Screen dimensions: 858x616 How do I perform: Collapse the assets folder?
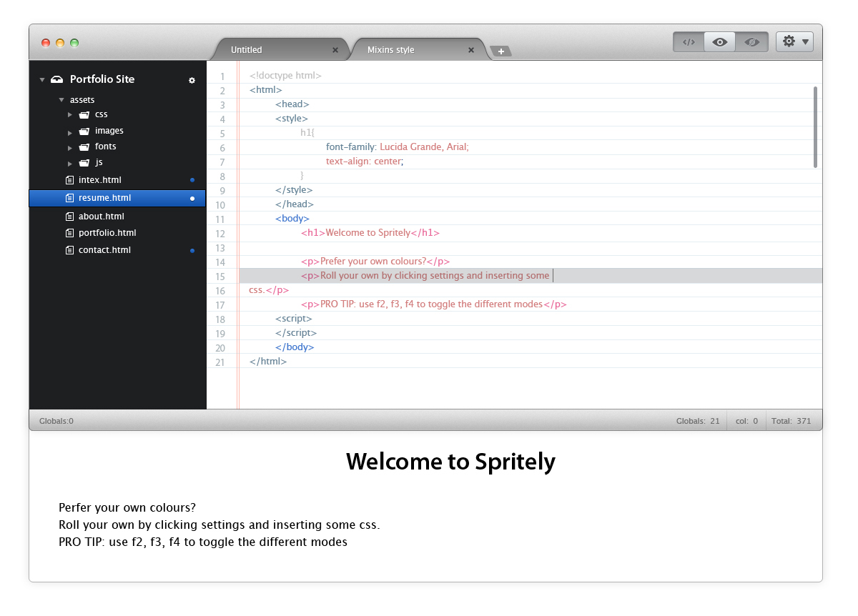61,100
